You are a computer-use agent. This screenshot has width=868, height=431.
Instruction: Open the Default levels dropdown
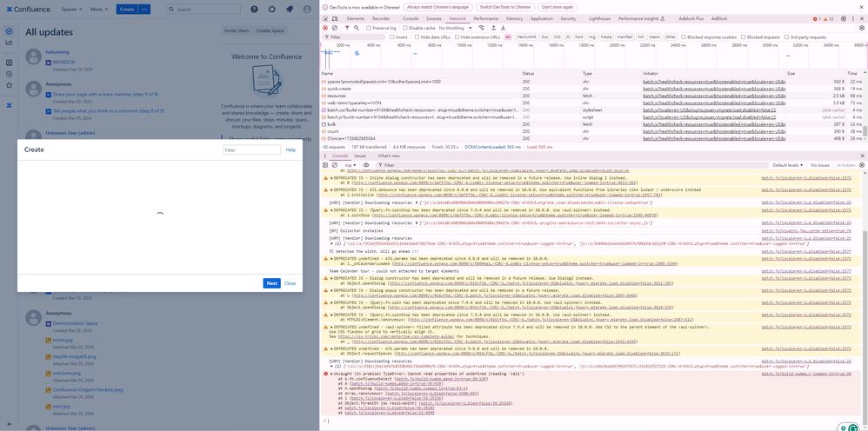[x=788, y=165]
